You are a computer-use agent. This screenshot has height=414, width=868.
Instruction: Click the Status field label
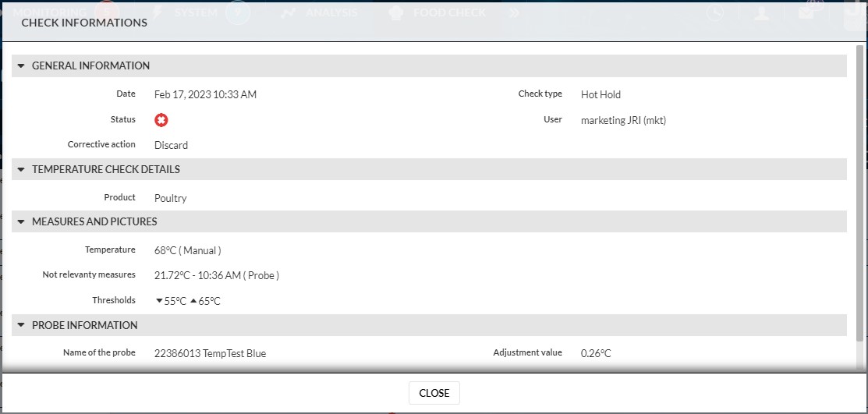[x=123, y=119]
